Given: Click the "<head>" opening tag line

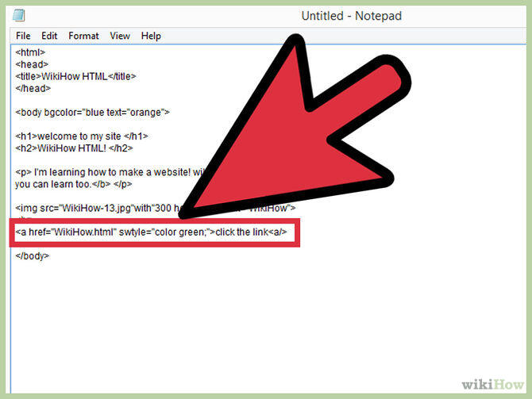Looking at the screenshot, I should 32,64.
